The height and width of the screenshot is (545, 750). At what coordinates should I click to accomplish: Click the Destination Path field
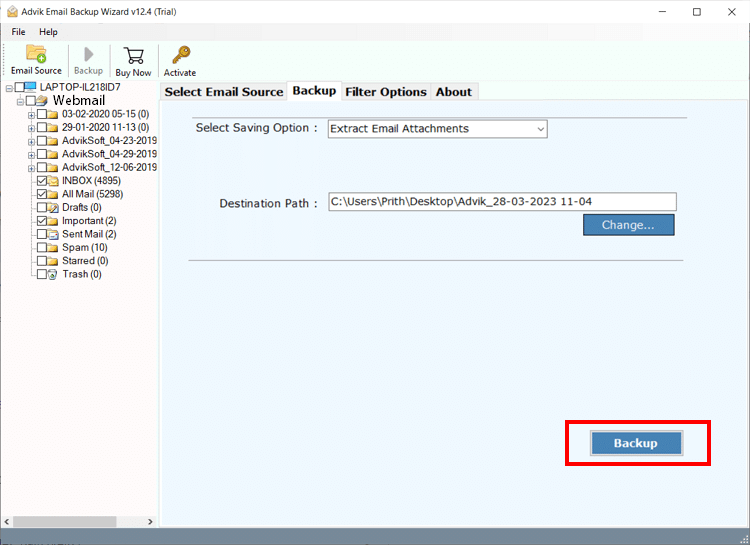502,201
